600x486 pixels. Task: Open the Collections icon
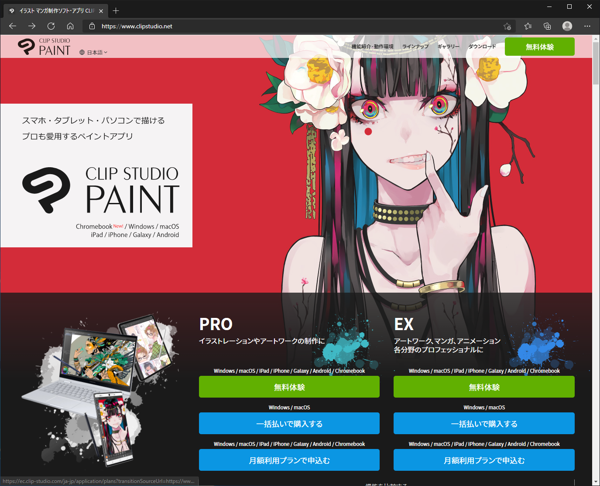click(x=547, y=26)
